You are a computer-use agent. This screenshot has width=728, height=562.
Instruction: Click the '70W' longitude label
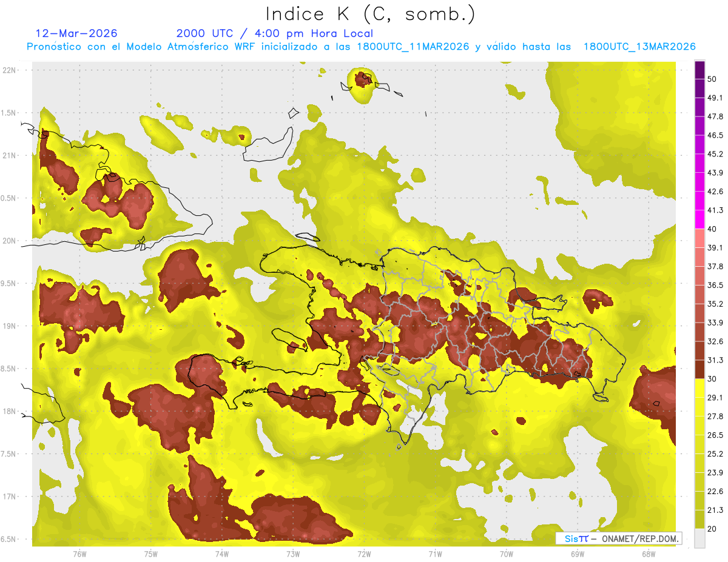pyautogui.click(x=507, y=554)
